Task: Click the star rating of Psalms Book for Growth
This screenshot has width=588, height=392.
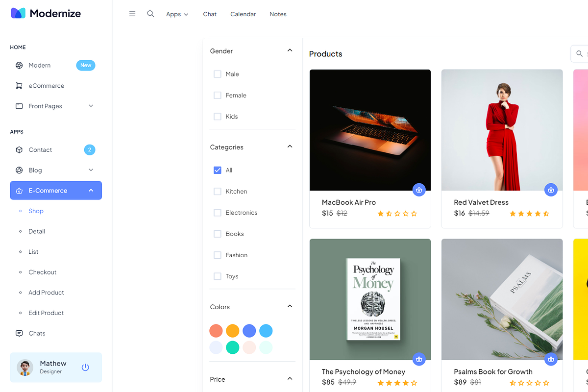Action: coord(529,383)
